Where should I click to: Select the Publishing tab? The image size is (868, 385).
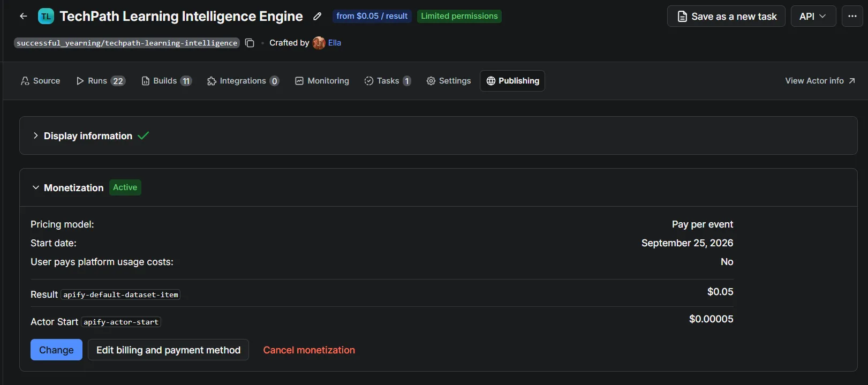(x=512, y=81)
